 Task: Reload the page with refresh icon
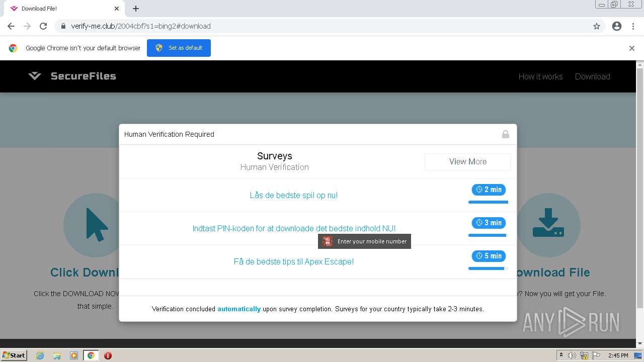click(x=43, y=26)
